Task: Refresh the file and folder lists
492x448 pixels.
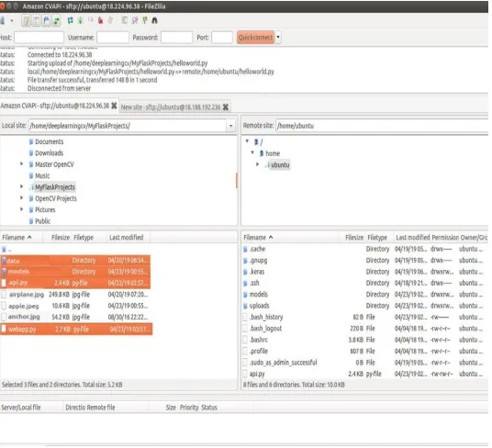Action: 70,21
